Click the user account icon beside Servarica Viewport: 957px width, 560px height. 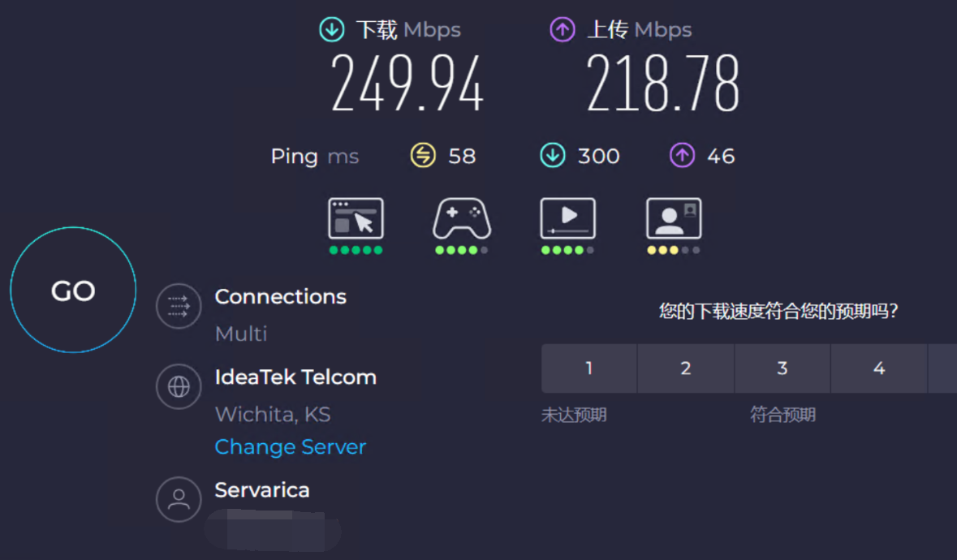(179, 499)
